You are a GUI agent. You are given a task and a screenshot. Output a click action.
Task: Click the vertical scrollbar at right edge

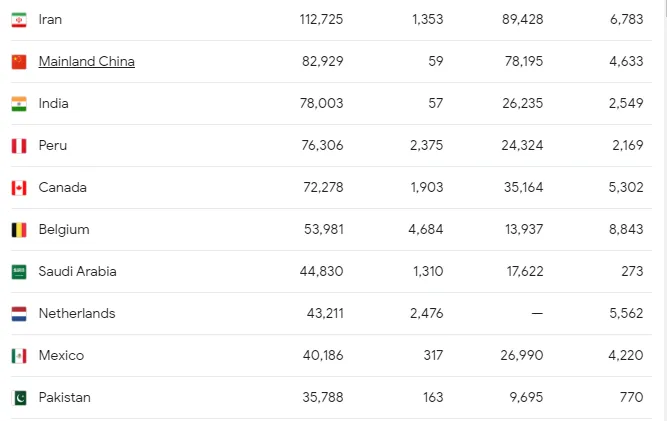click(664, 210)
